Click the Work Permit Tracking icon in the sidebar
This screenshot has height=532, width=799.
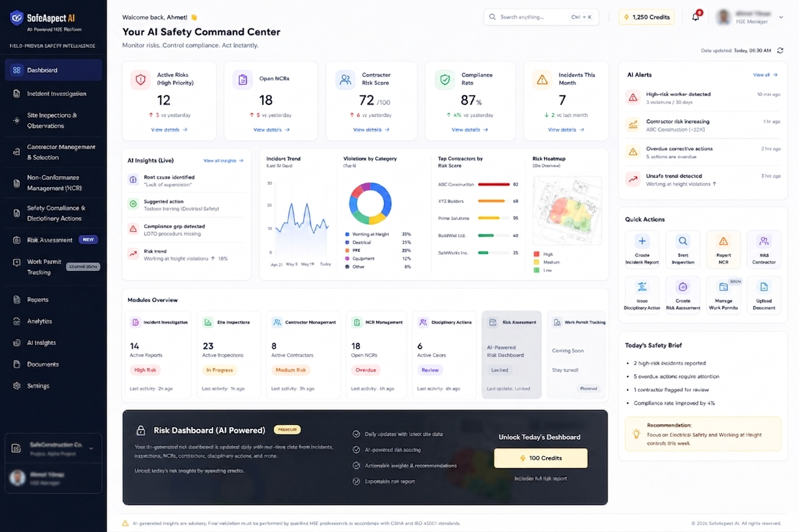coord(17,262)
